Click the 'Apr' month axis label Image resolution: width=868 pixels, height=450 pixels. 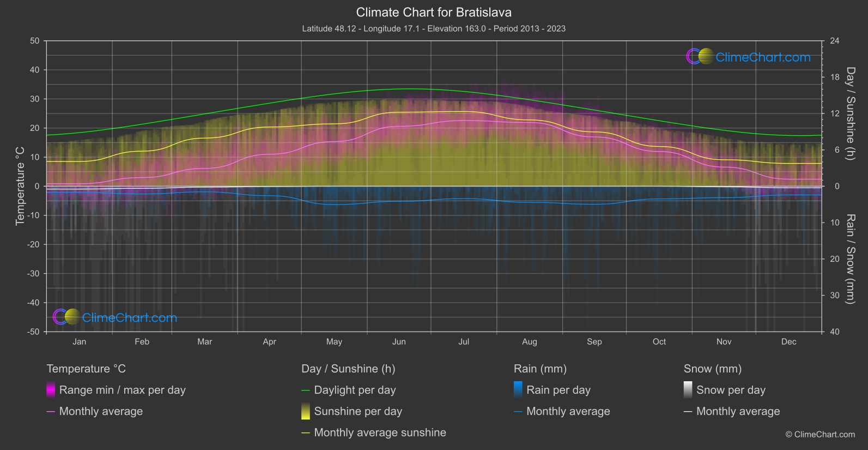click(270, 341)
